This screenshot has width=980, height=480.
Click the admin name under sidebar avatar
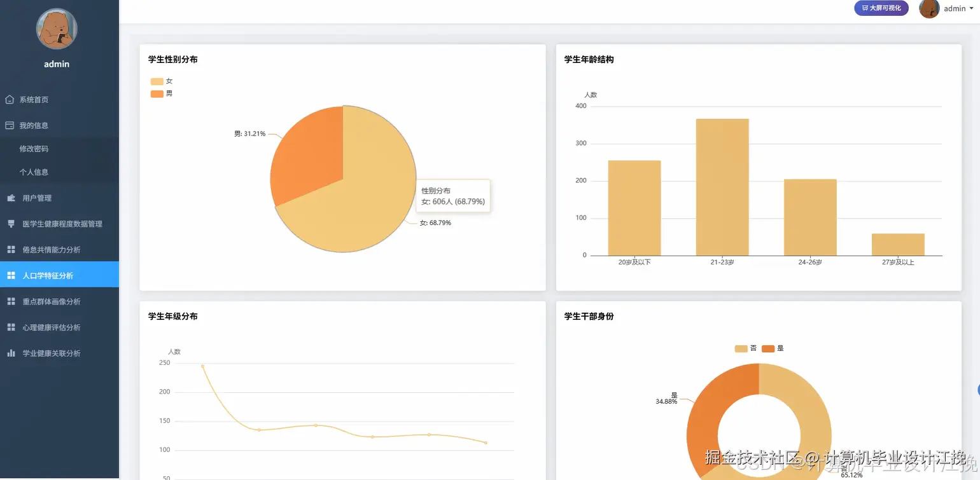(x=57, y=64)
